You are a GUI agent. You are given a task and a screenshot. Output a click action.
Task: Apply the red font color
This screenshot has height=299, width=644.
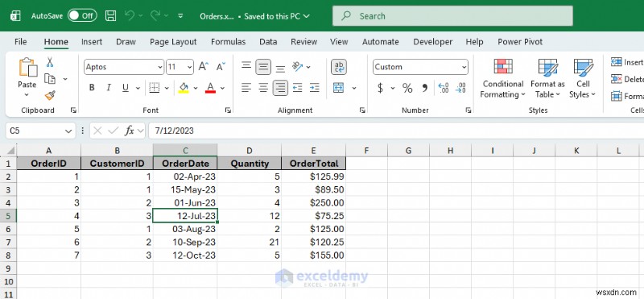pos(210,88)
